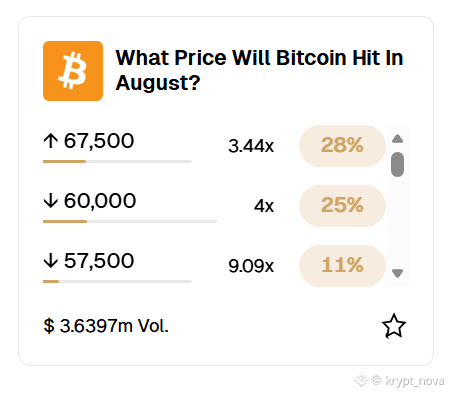Click the 57,500 price outcome label
Viewport: 452px width, 396px height.
coord(99,261)
